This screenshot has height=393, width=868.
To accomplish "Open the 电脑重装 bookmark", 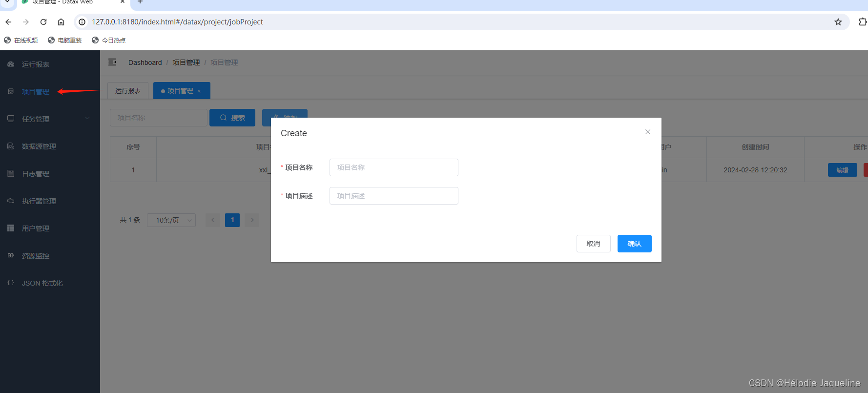I will pos(65,40).
